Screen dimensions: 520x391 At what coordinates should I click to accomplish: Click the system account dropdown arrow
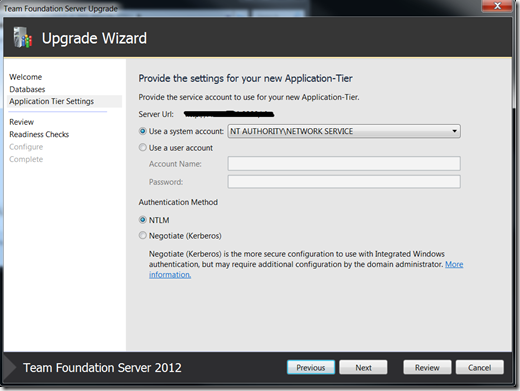pyautogui.click(x=454, y=131)
